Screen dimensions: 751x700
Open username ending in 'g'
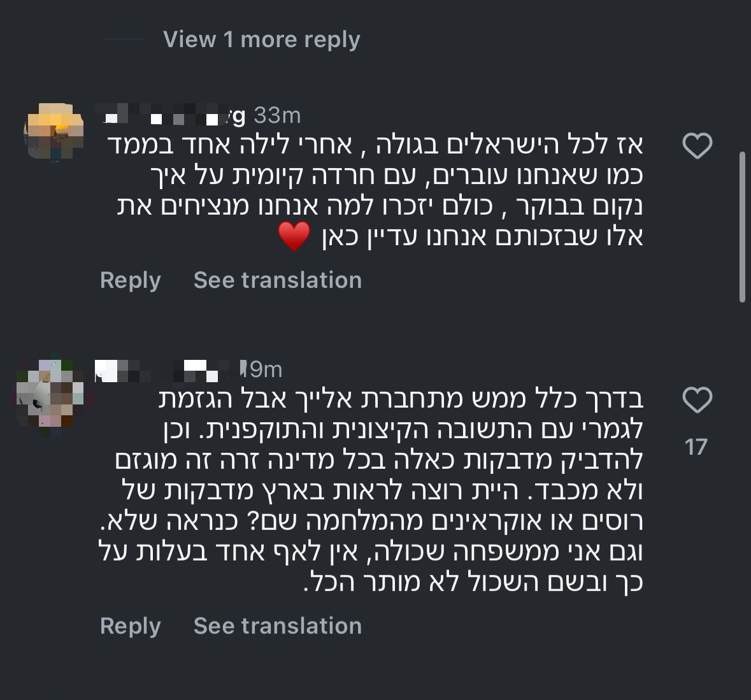click(172, 116)
